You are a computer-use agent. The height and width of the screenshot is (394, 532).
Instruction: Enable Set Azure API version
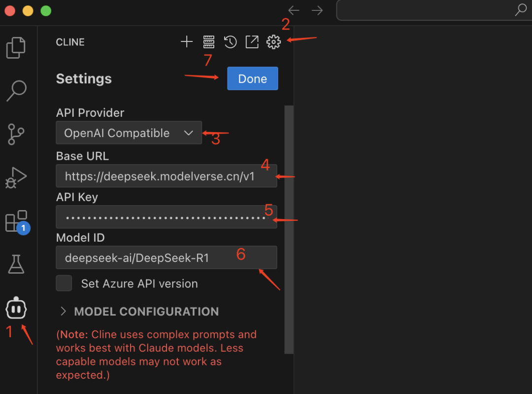tap(64, 283)
